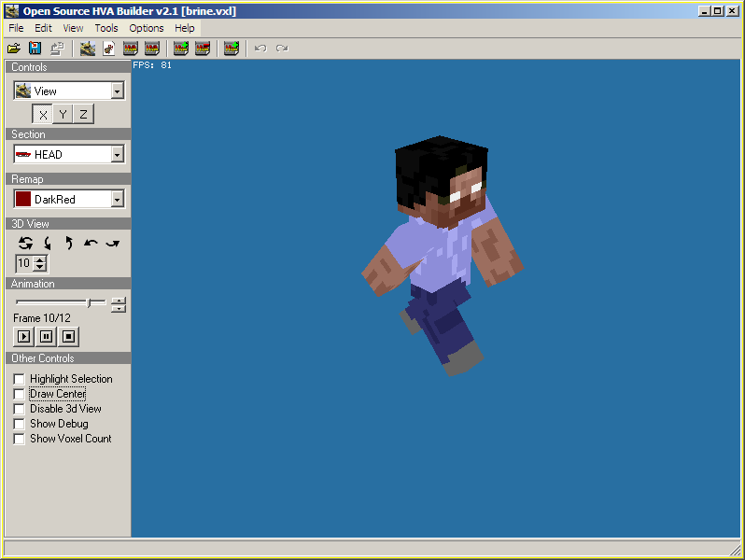Click the Open file folder icon
The image size is (745, 560).
click(x=14, y=48)
